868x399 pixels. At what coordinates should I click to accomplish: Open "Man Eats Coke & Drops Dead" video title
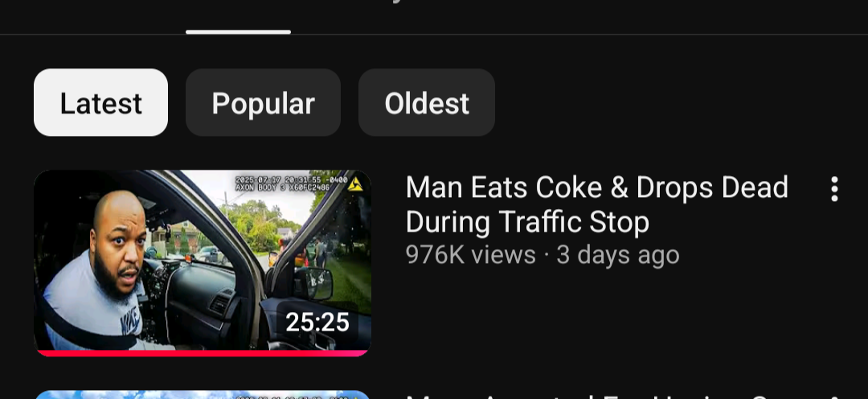(x=596, y=204)
